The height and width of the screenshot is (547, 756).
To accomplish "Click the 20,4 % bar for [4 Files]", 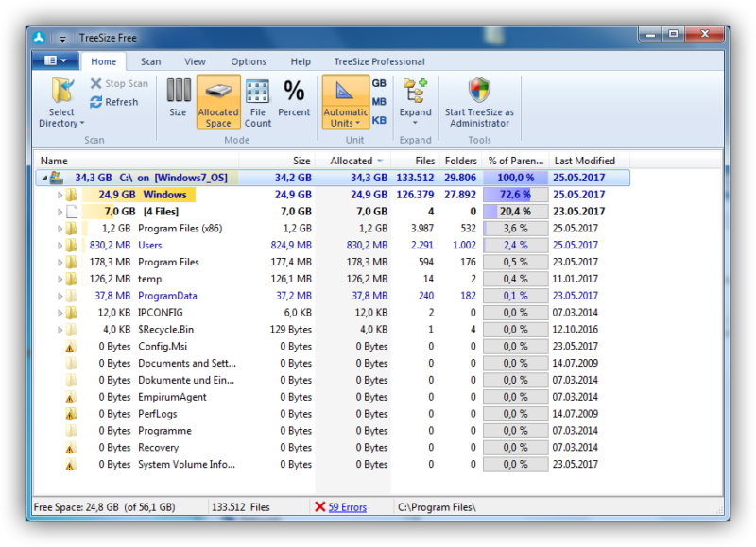I will (x=516, y=212).
